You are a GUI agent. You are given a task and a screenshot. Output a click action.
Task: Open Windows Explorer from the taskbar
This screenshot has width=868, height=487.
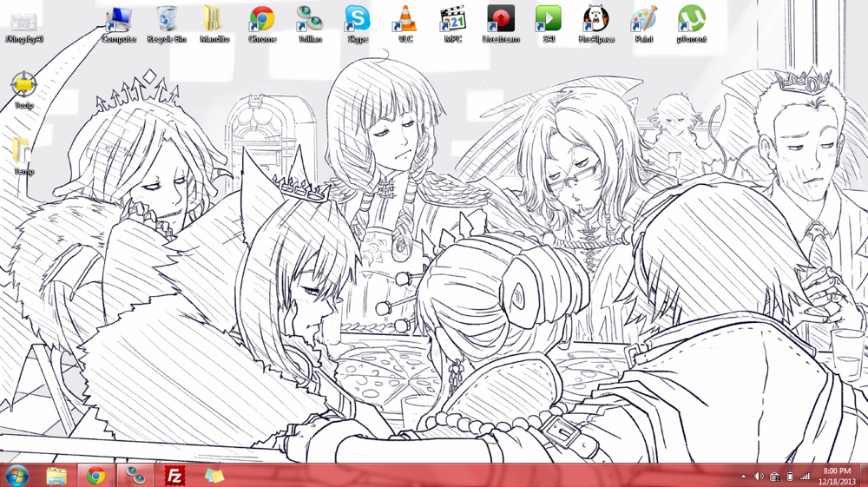tap(56, 476)
